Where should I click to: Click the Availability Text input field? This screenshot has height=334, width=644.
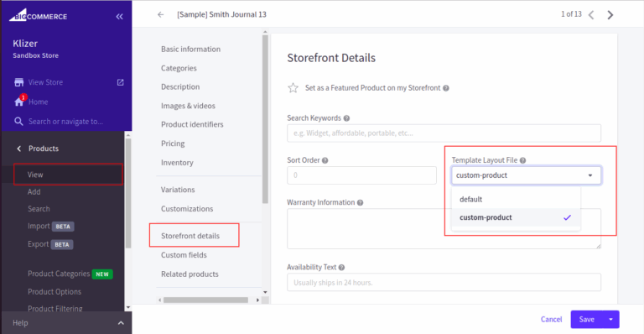tap(444, 282)
